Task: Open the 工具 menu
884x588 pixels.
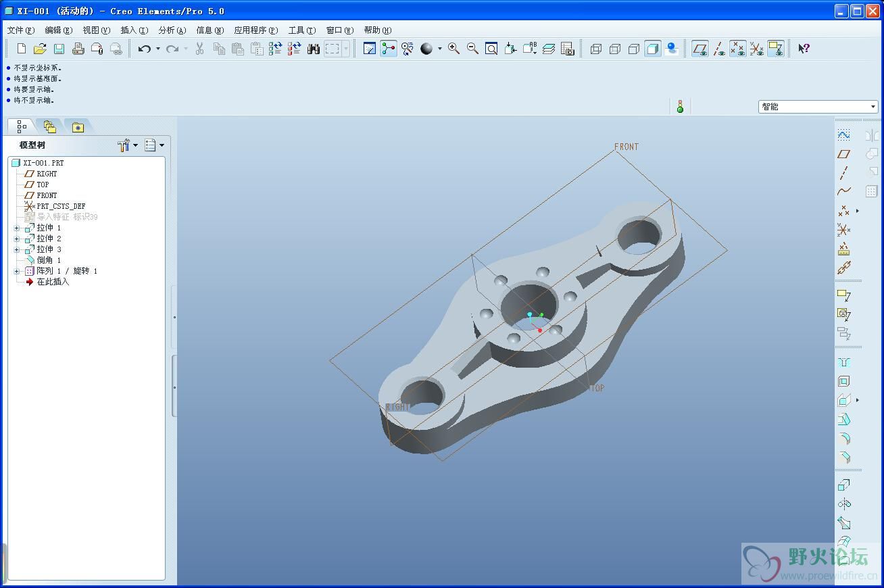Action: point(302,30)
